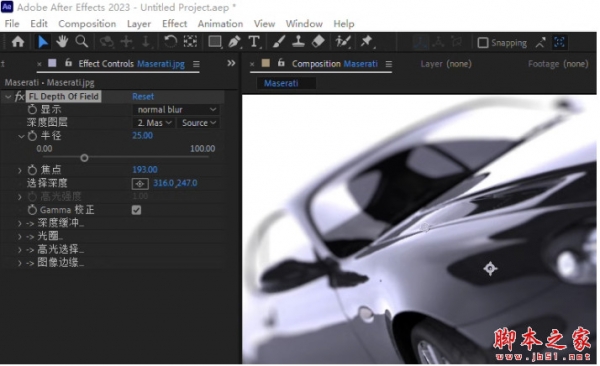600x366 pixels.
Task: Toggle lock on Effect Controls panel
Action: tap(68, 63)
